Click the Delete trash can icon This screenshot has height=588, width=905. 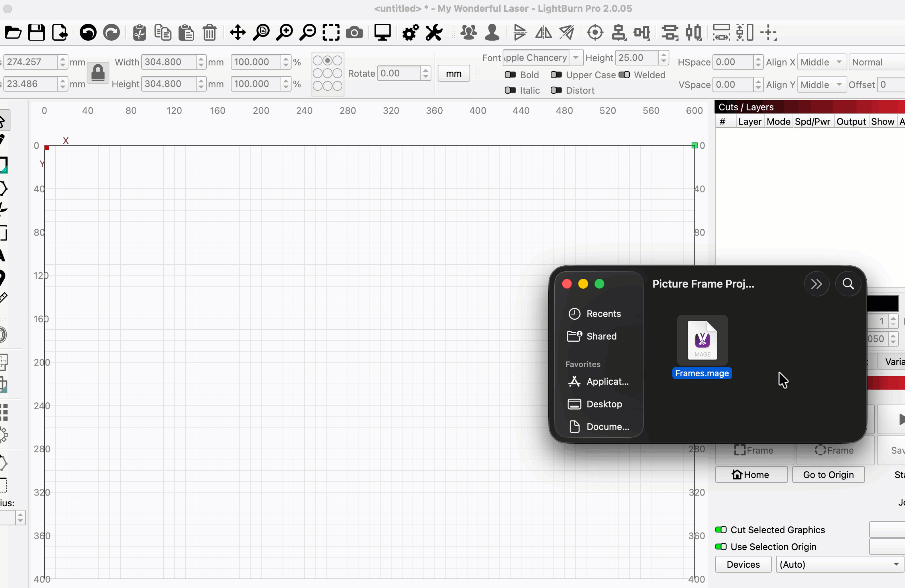click(209, 33)
